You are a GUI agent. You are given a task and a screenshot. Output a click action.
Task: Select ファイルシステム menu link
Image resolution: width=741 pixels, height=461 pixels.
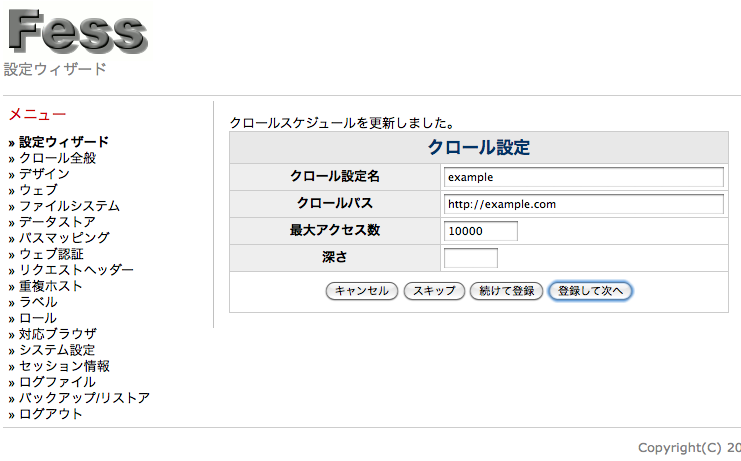tap(69, 206)
